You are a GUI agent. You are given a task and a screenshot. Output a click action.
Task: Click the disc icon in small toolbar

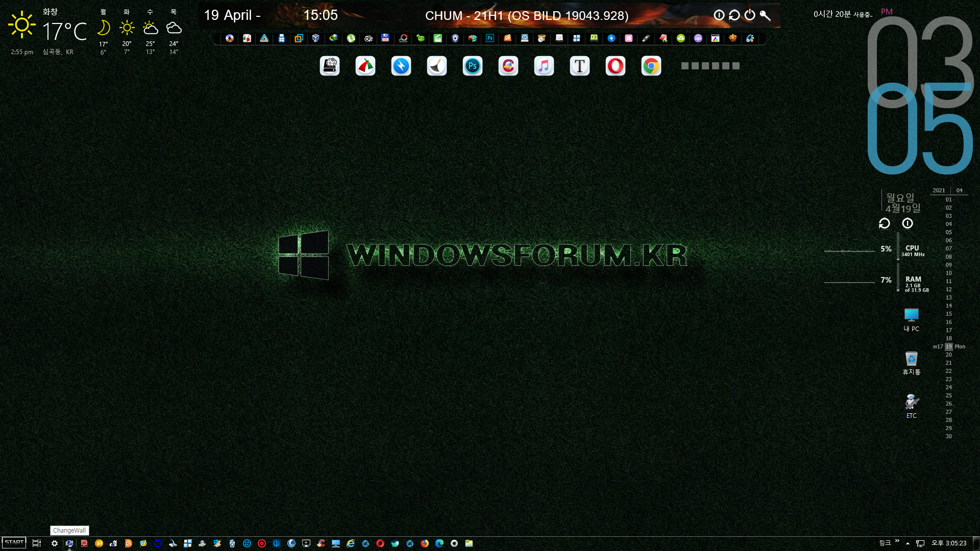click(230, 38)
